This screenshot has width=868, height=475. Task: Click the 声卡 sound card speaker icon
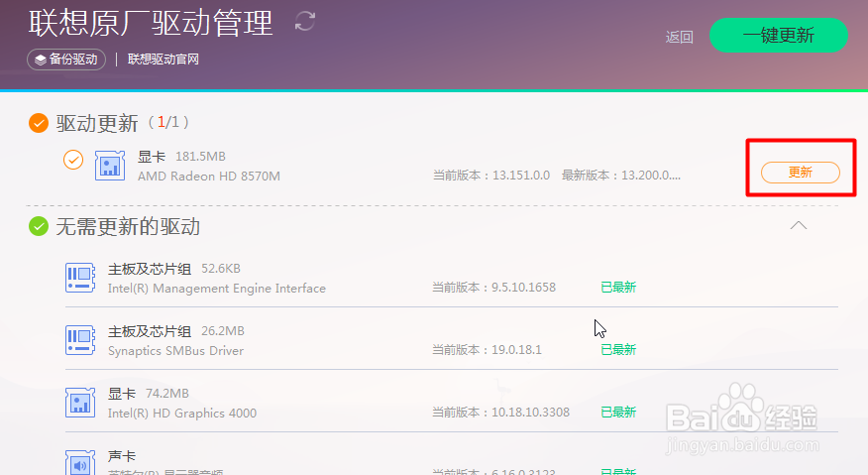[x=80, y=463]
